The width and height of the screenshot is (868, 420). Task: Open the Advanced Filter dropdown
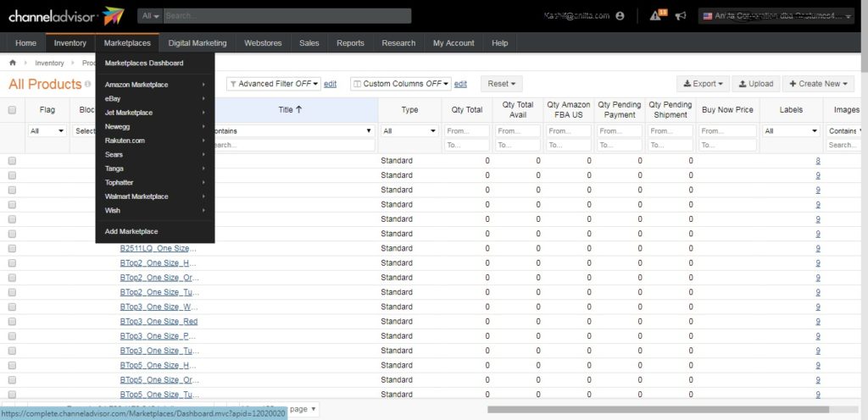click(274, 84)
